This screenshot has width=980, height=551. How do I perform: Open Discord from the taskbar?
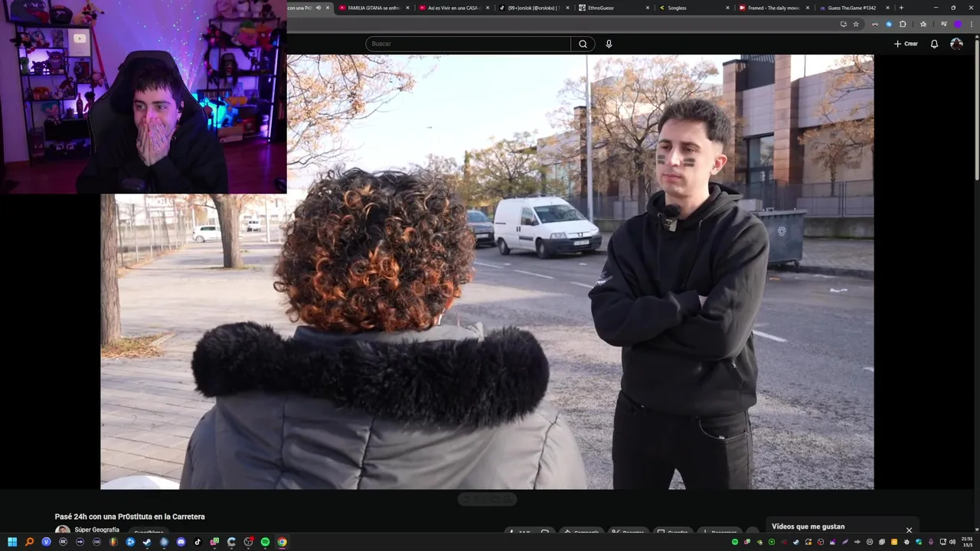pyautogui.click(x=181, y=542)
